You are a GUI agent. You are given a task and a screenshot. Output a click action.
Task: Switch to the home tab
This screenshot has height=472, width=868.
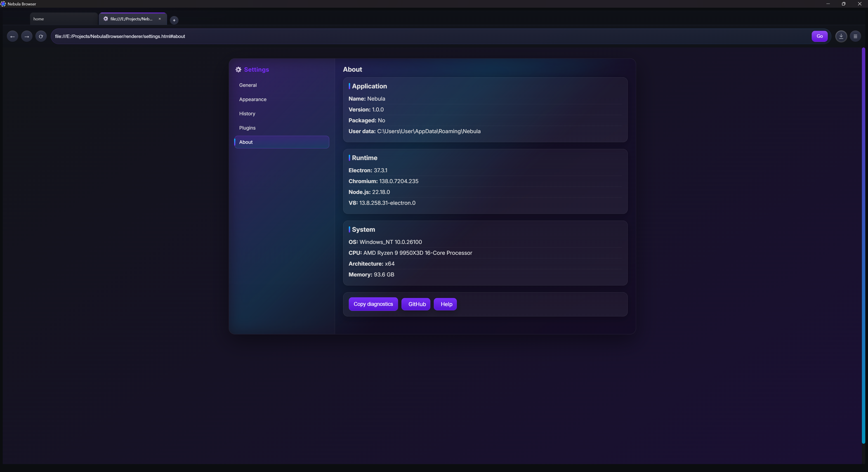point(64,19)
